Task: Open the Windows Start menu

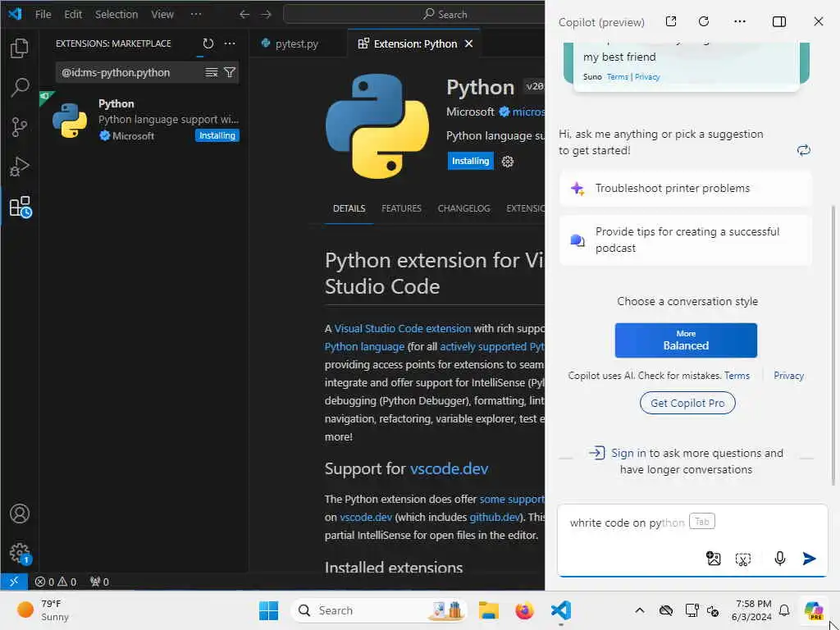Action: tap(268, 610)
